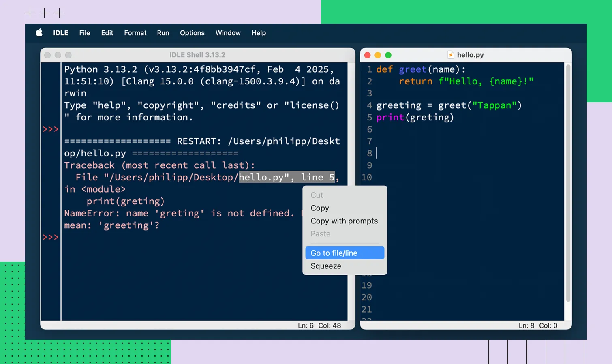Click the yellow minimize button on hello.py window
The height and width of the screenshot is (364, 612).
click(378, 55)
